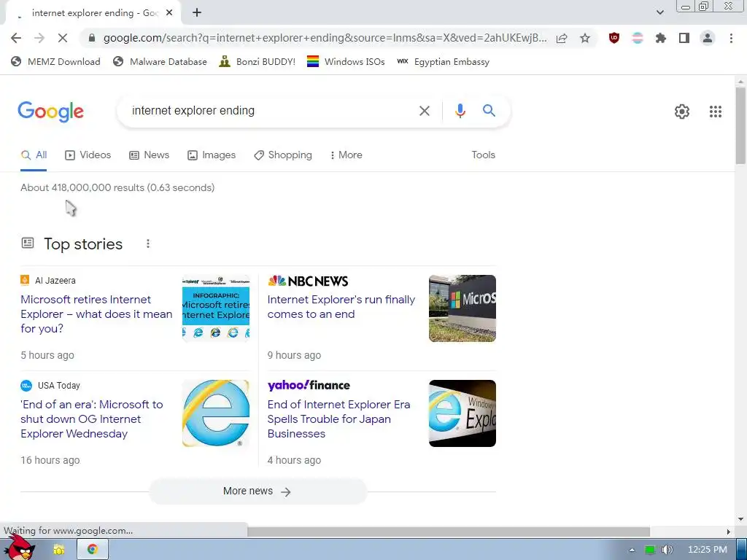Click the 12:25 PM taskbar clock
The height and width of the screenshot is (560, 747).
[x=708, y=550]
